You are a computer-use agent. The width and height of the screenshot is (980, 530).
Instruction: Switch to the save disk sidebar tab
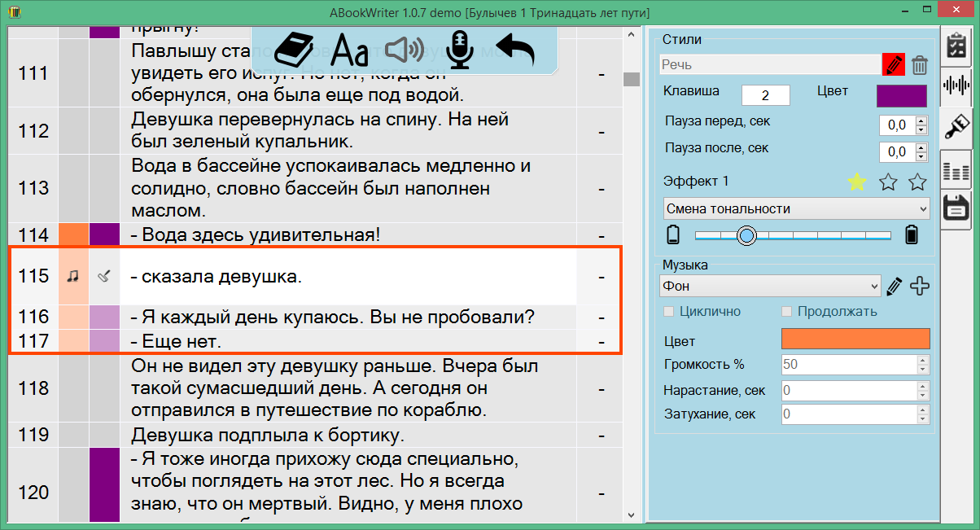[956, 208]
